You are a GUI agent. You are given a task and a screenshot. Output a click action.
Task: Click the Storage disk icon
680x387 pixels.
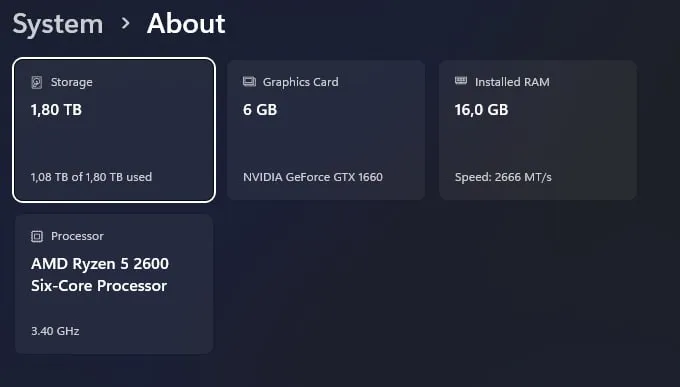pos(37,82)
